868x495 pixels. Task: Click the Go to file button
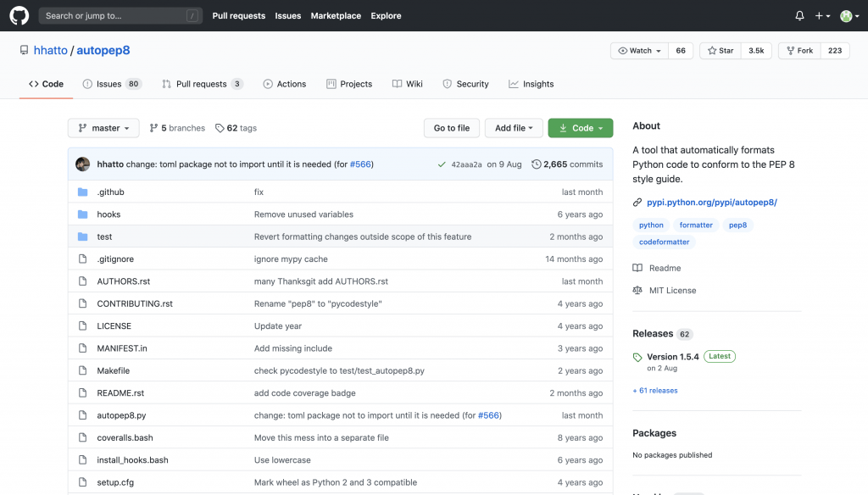452,128
